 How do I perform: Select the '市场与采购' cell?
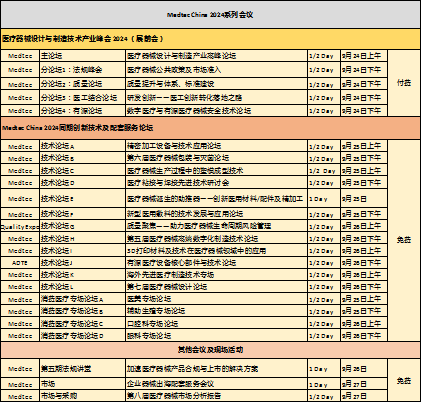coord(82,396)
